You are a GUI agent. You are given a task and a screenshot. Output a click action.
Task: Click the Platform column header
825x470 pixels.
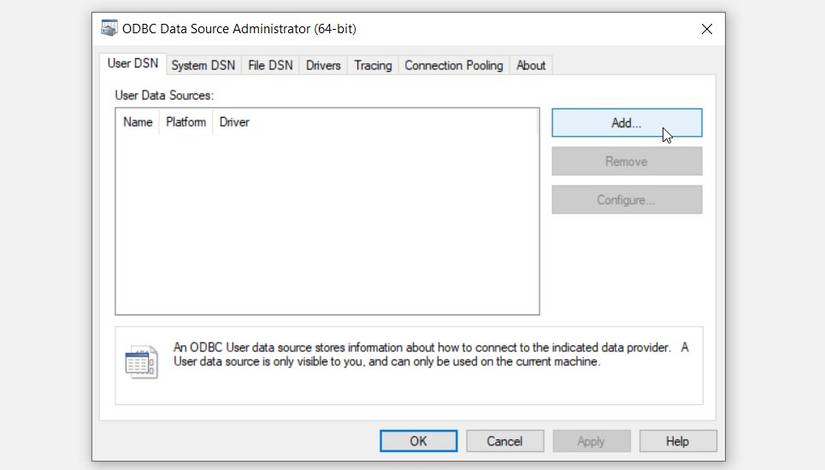pyautogui.click(x=186, y=122)
